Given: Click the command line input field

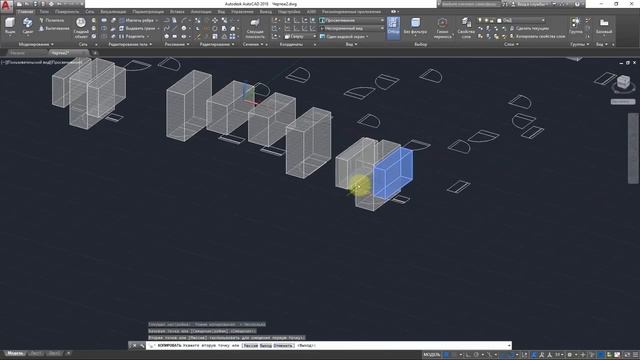Looking at the screenshot, I should [x=329, y=346].
